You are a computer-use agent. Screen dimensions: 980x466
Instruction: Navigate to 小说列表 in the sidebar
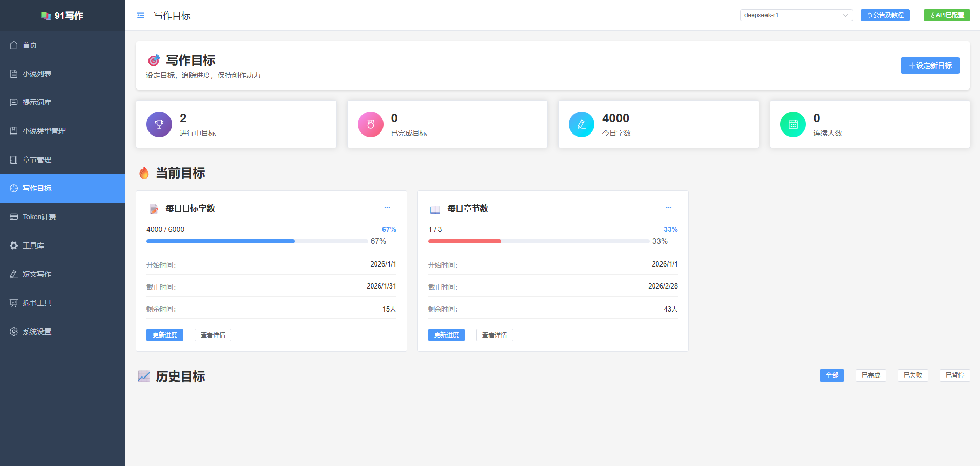point(37,74)
